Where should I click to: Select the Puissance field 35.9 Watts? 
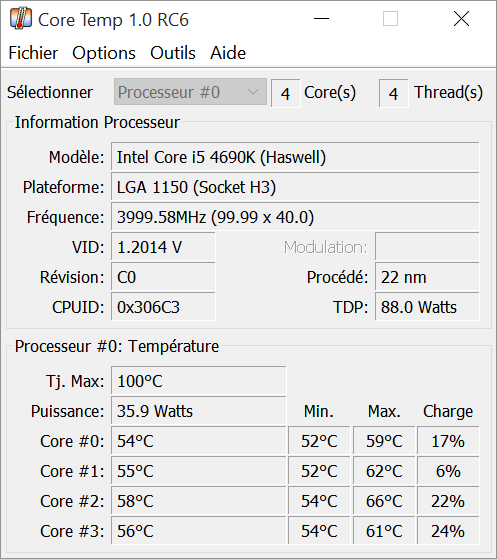pyautogui.click(x=199, y=411)
